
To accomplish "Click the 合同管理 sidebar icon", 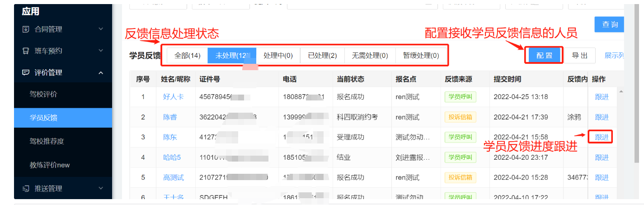I will coord(26,29).
